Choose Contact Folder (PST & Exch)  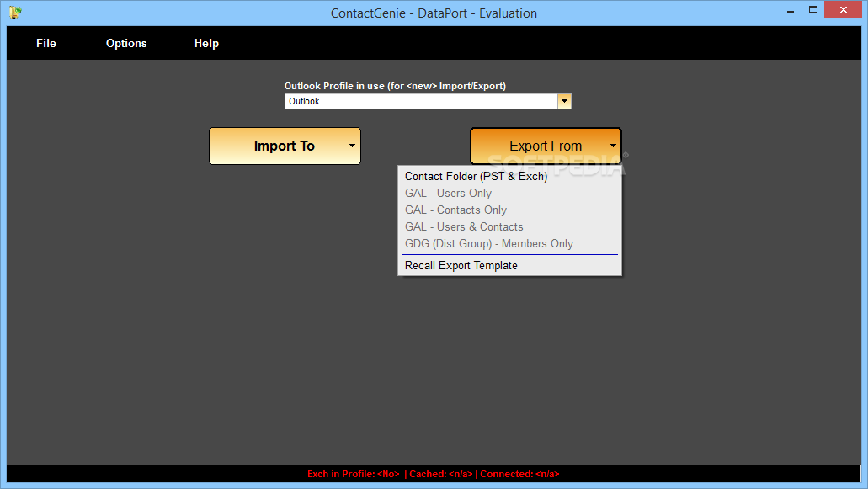pos(509,177)
